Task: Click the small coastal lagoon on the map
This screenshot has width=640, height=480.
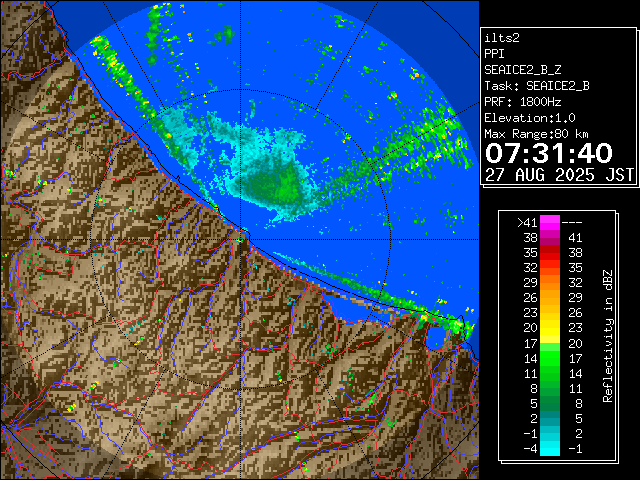Action: [437, 340]
